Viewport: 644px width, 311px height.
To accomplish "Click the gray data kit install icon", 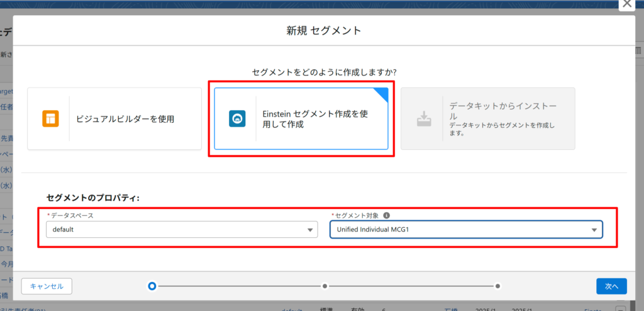I will coord(423,119).
